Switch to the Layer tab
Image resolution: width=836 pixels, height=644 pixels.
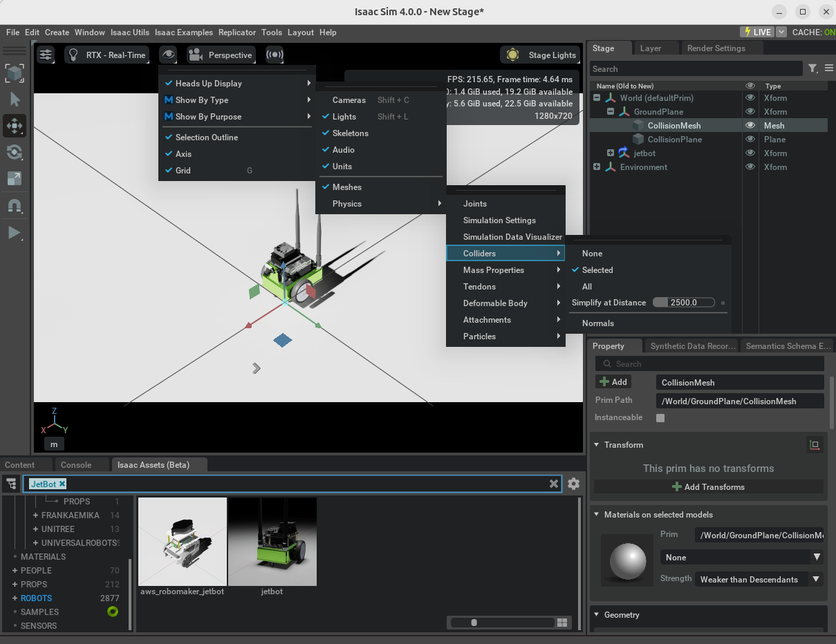pyautogui.click(x=651, y=48)
